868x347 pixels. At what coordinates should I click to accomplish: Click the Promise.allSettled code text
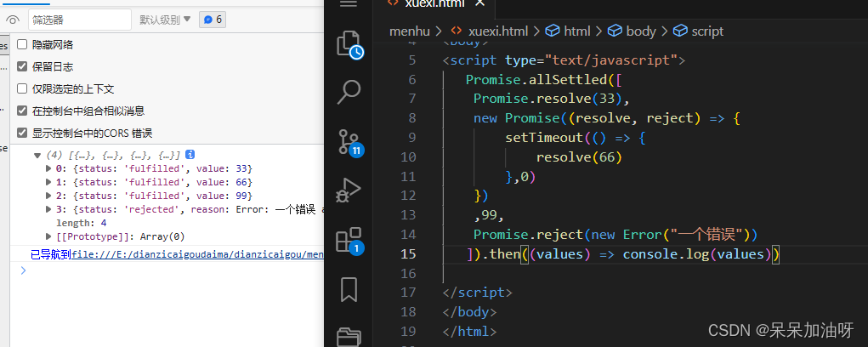[536, 80]
